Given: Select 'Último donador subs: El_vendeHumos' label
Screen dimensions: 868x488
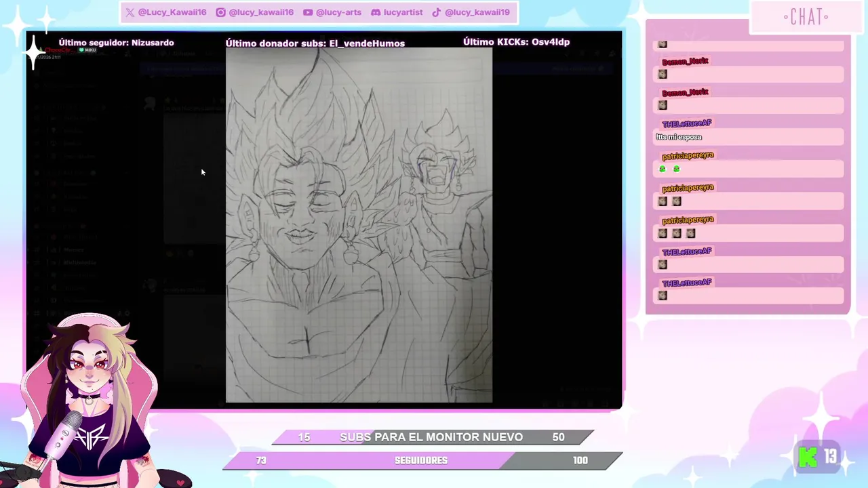Looking at the screenshot, I should tap(315, 43).
